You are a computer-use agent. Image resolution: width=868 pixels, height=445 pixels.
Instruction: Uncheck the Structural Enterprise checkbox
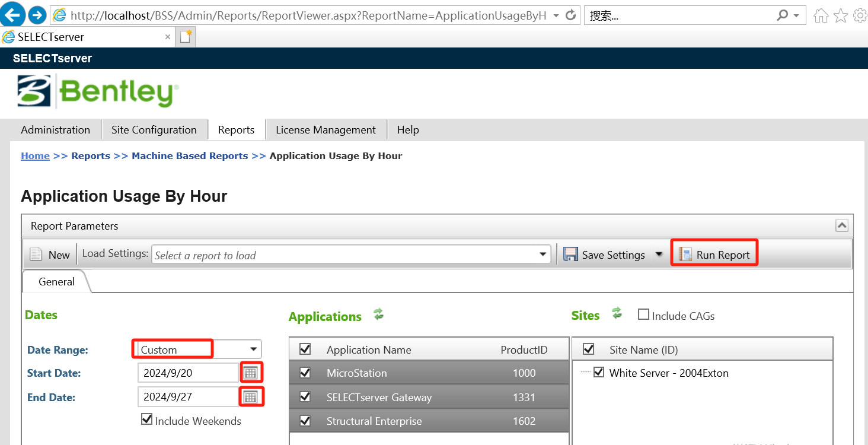coord(305,421)
